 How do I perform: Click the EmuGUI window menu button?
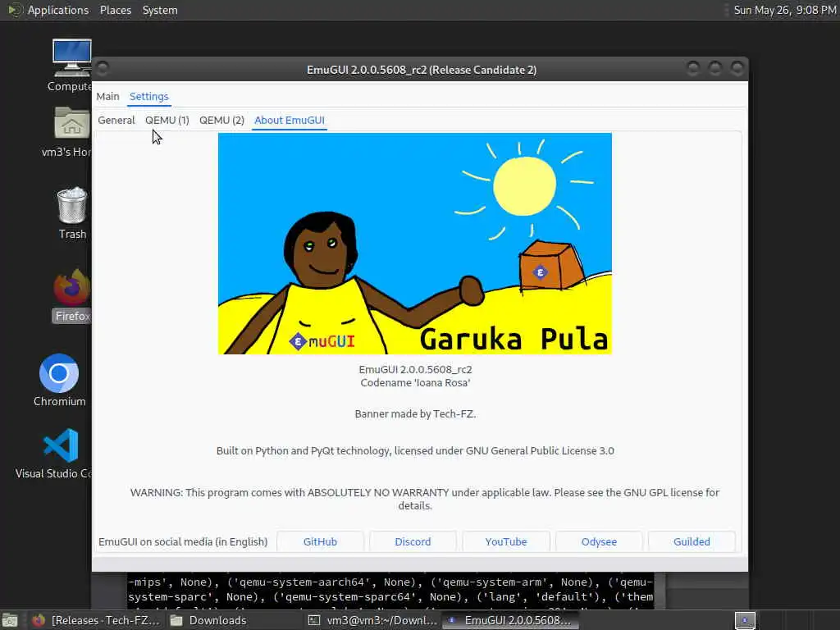coord(103,69)
